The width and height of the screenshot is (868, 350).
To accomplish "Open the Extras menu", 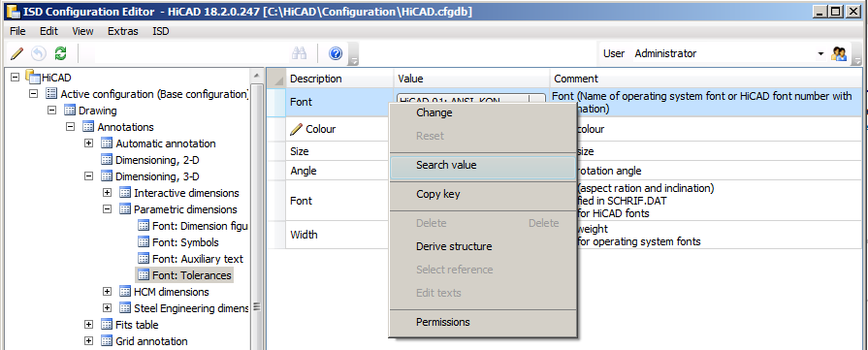I will pyautogui.click(x=123, y=31).
